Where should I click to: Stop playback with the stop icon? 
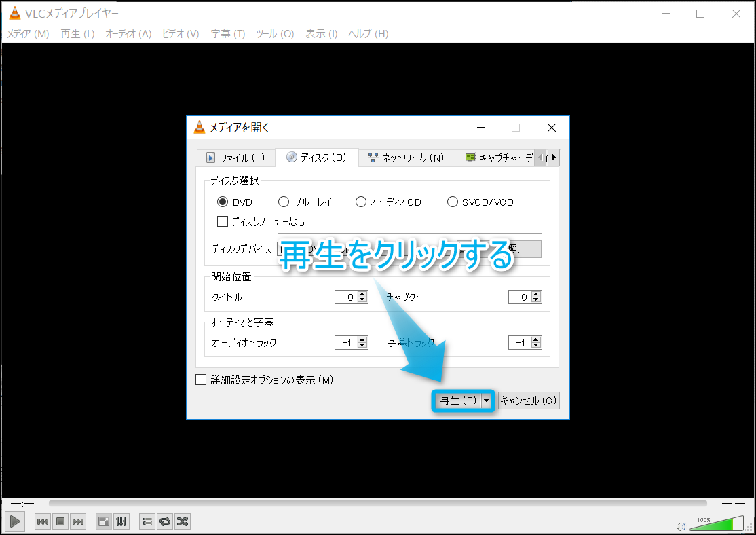pyautogui.click(x=60, y=521)
